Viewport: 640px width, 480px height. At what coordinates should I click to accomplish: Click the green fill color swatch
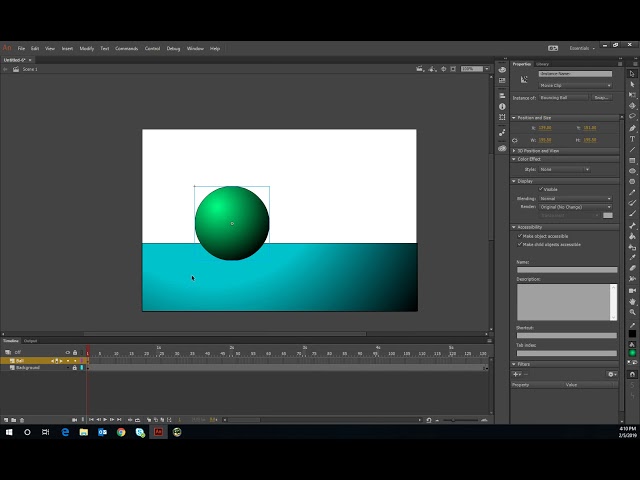[632, 353]
